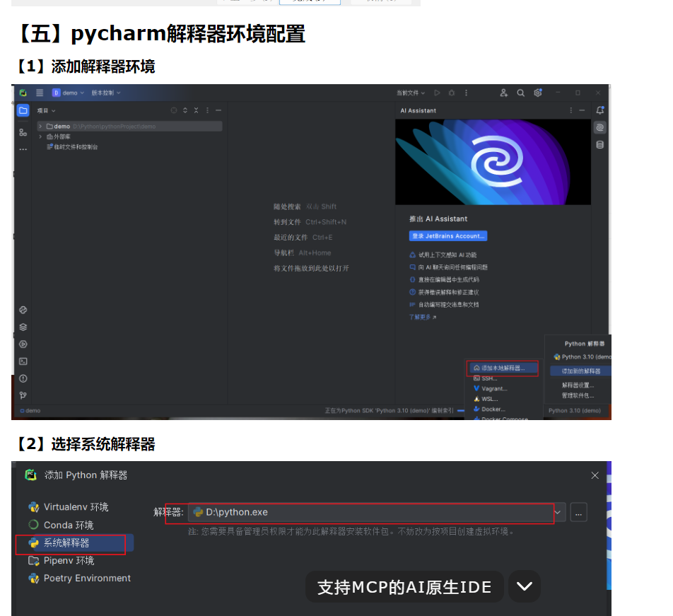Open Search Everywhere magnifier icon

click(520, 93)
